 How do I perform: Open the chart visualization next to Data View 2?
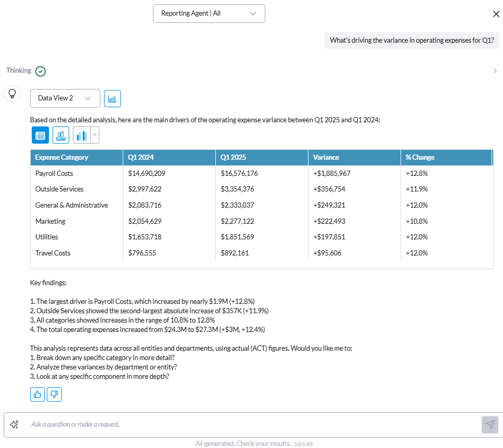[x=112, y=98]
